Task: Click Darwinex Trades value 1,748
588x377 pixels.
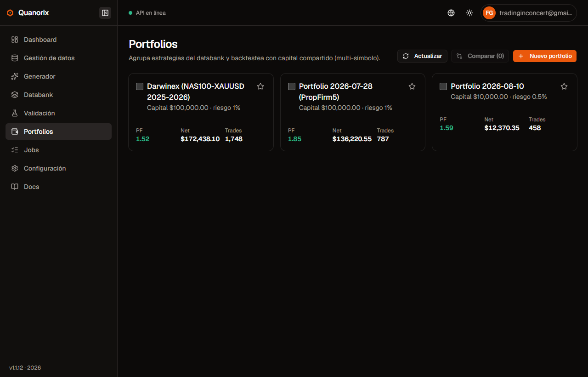Action: 234,139
